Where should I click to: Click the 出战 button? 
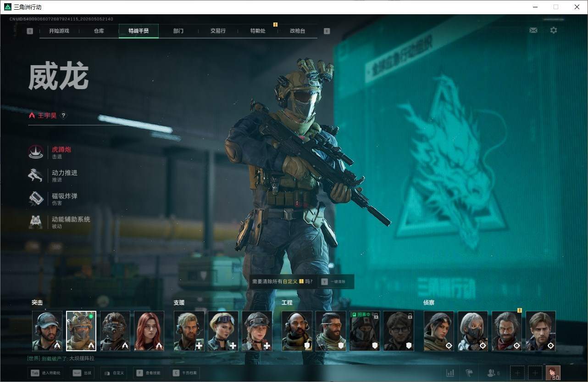pos(82,373)
